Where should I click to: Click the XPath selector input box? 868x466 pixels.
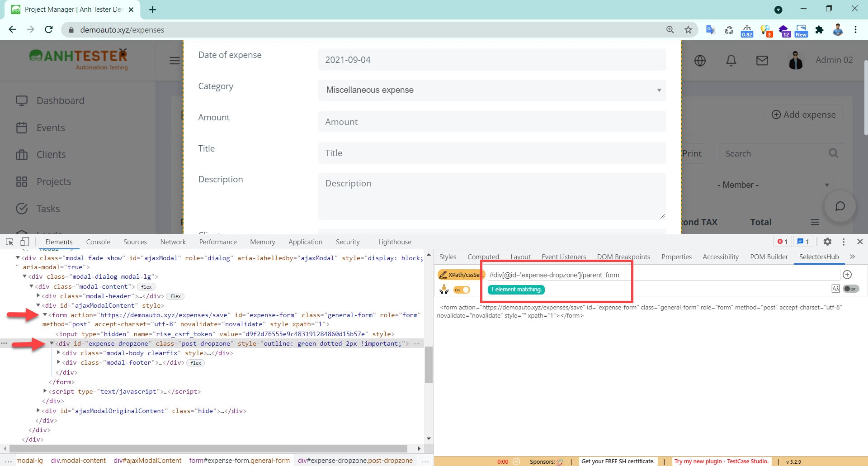pos(664,275)
